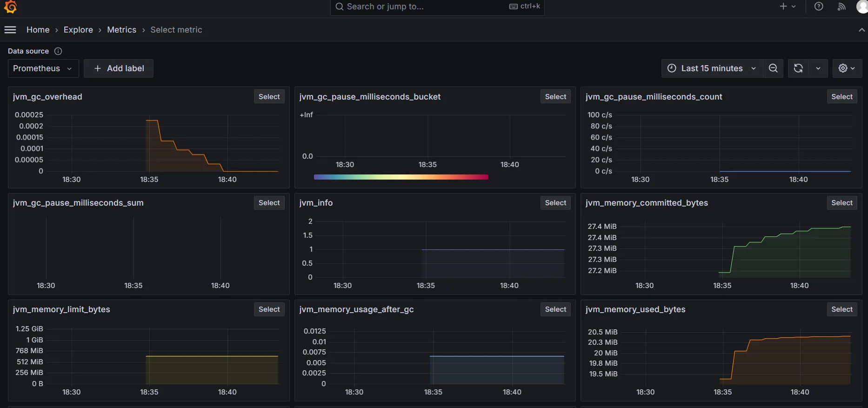The width and height of the screenshot is (868, 408).
Task: Open the news feed RSS icon
Action: tap(841, 7)
